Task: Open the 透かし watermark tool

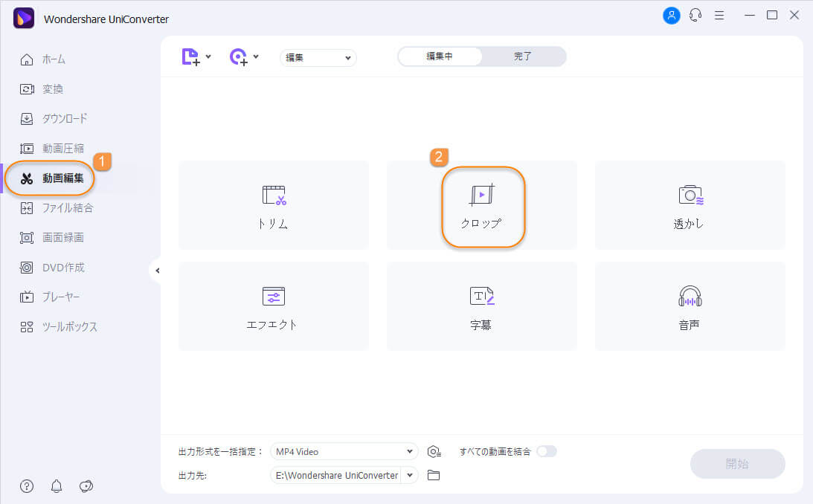Action: 690,205
